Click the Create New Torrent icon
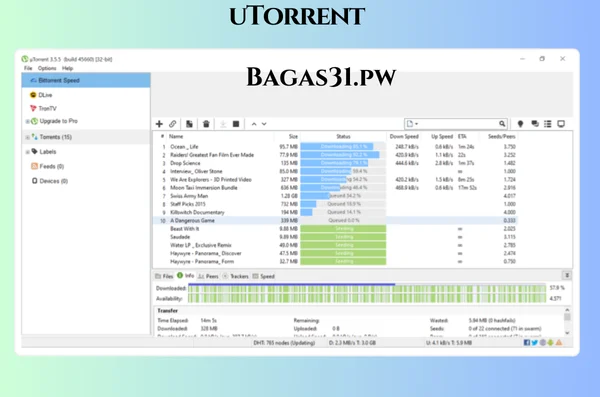Image resolution: width=600 pixels, height=397 pixels. (189, 124)
